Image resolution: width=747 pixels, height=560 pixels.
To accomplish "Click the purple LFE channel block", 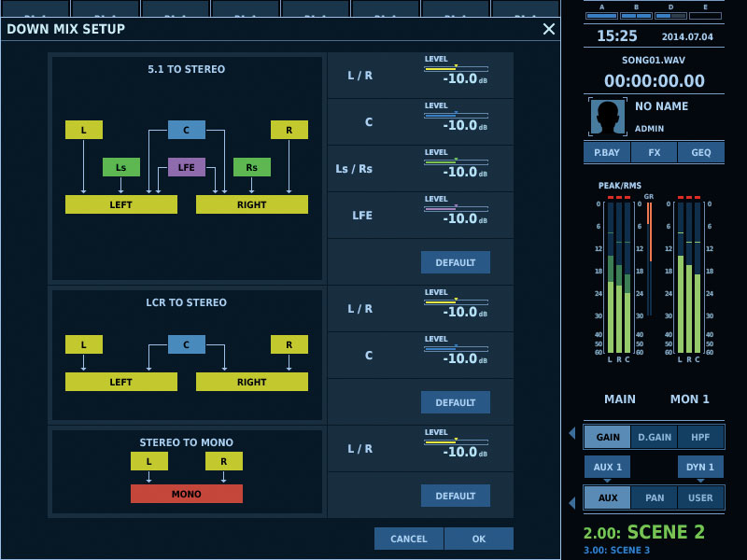I will 187,167.
